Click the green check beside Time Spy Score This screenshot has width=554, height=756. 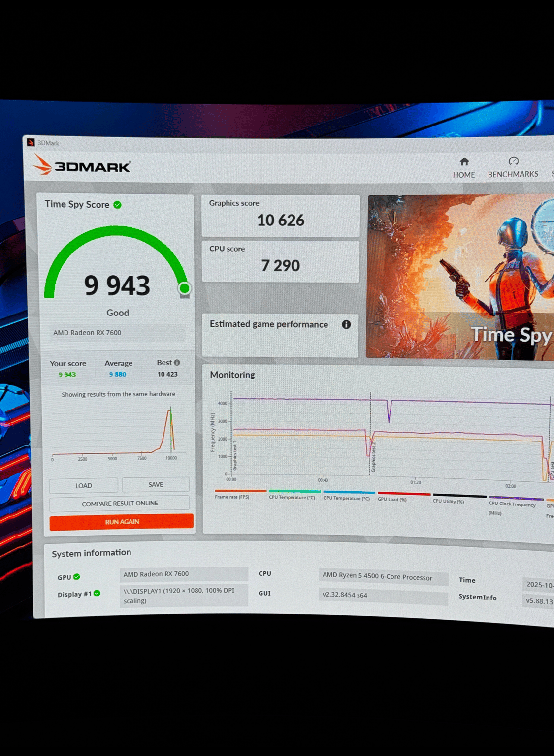117,205
